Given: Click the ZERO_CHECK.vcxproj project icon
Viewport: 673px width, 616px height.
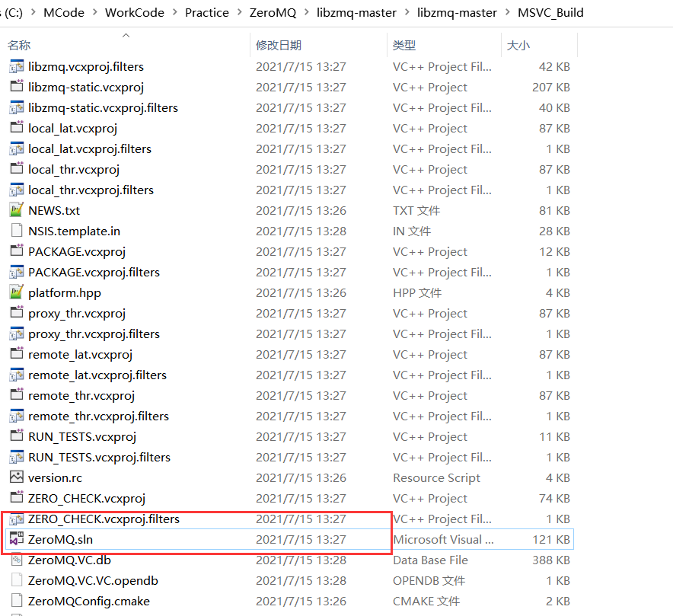Looking at the screenshot, I should [x=17, y=498].
